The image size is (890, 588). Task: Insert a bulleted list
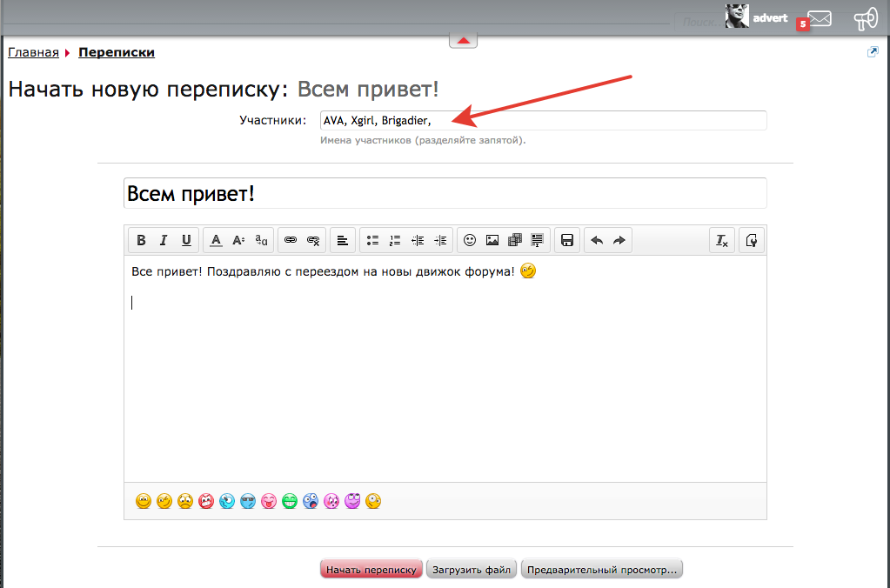(372, 241)
